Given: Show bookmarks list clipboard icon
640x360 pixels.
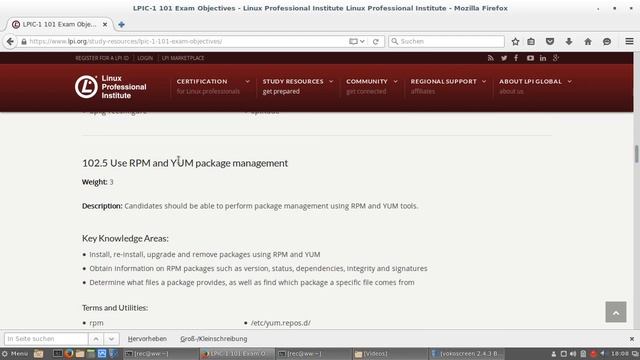Looking at the screenshot, I should [531, 41].
